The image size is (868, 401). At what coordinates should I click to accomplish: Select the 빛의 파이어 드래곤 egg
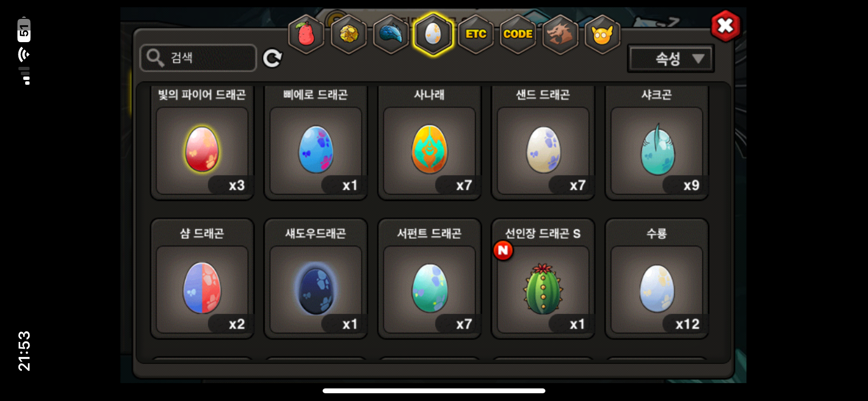point(202,149)
